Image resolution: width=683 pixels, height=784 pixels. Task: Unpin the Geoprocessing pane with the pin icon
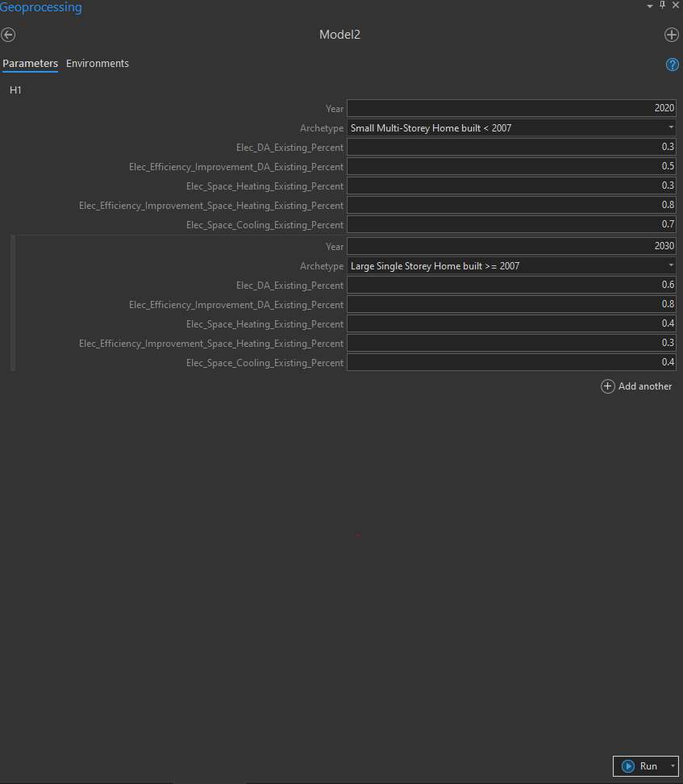pos(662,5)
